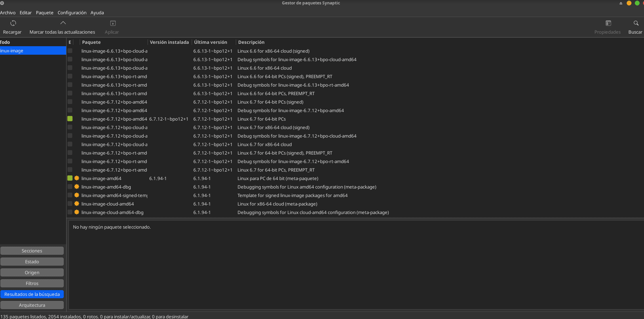Screen dimensions: 644x319
Task: Click the orange Debian icon beside linux-image-amd64
Action: coord(77,178)
